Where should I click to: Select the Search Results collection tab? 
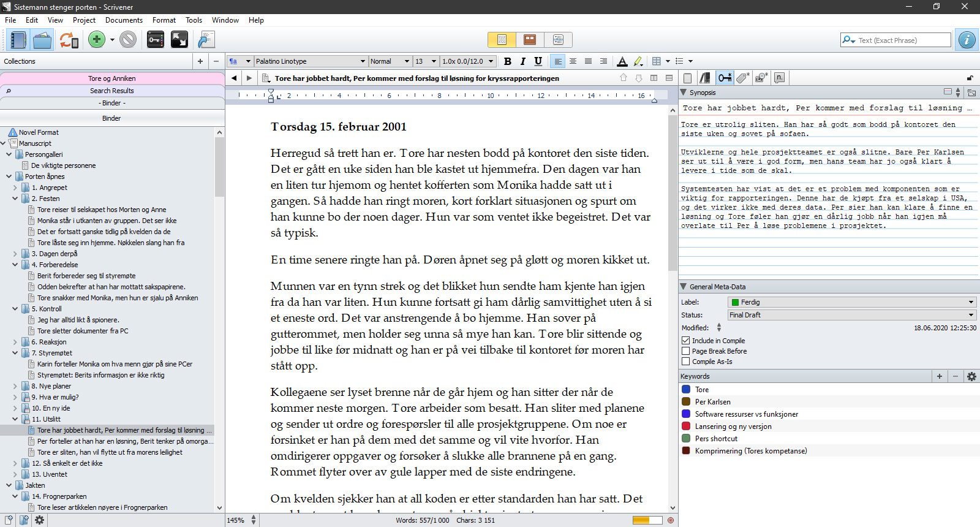[x=112, y=91]
